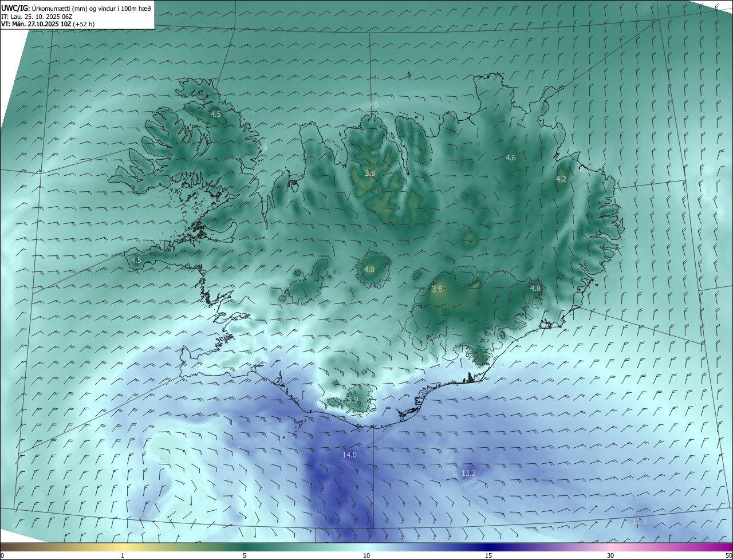Click the 0 tick label on the color scale
Screen dimensions: 733x560
pyautogui.click(x=2, y=555)
